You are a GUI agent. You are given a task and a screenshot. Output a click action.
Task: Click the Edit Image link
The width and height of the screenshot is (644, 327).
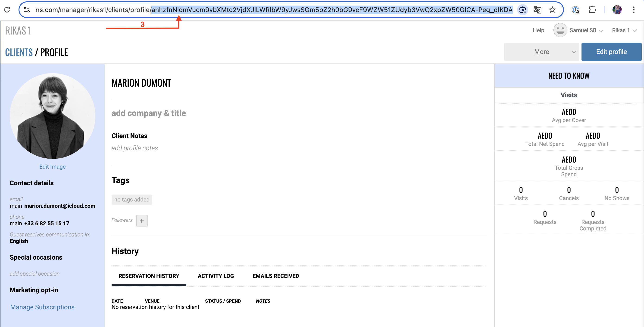tap(52, 167)
